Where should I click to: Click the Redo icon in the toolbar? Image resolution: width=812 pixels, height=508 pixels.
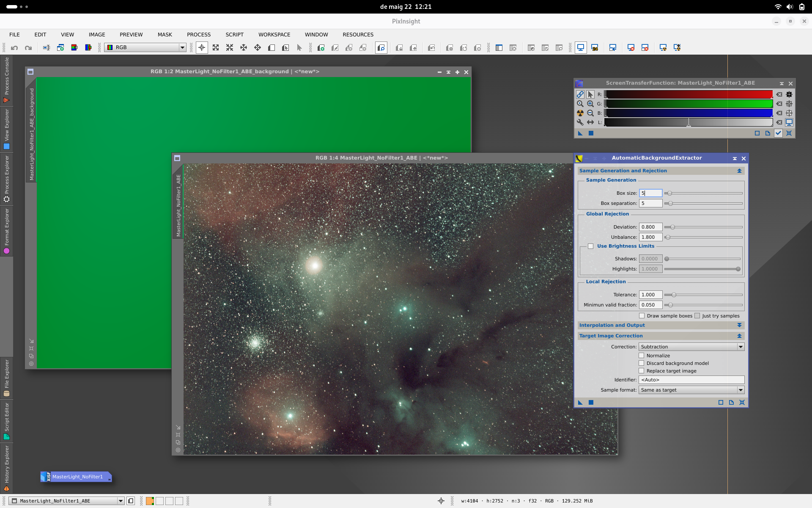(28, 48)
